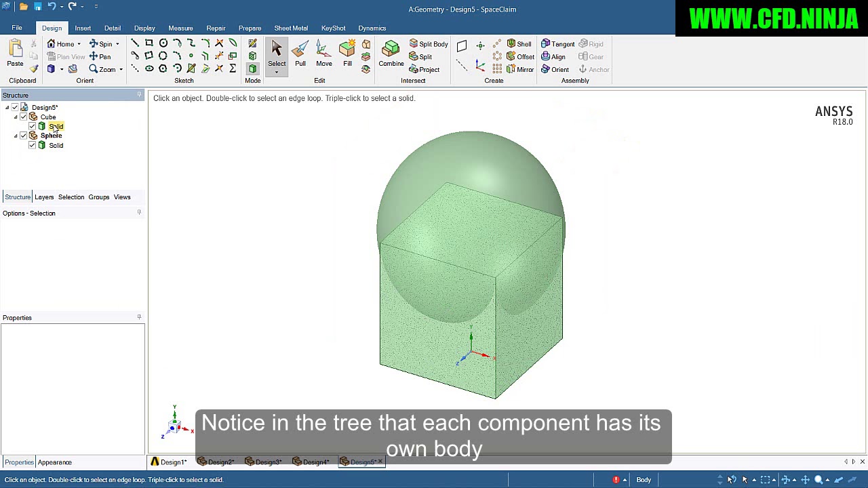Collapse the Design5 tree node

coord(7,108)
